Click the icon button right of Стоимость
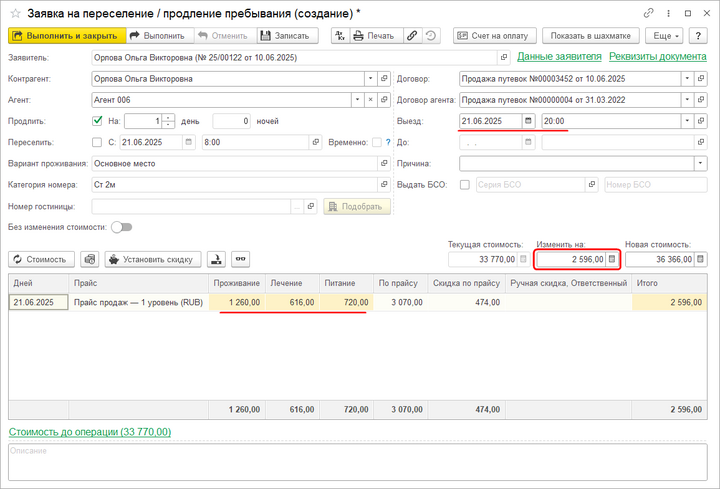Image resolution: width=720 pixels, height=489 pixels. 90,259
